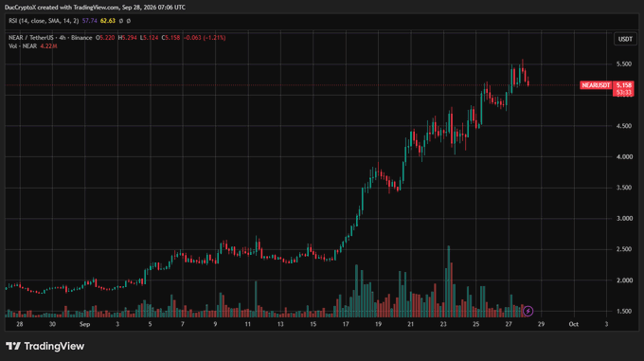The width and height of the screenshot is (644, 361).
Task: Click the RSI (14, close, SMA, 14, 2) legend
Action: (44, 21)
